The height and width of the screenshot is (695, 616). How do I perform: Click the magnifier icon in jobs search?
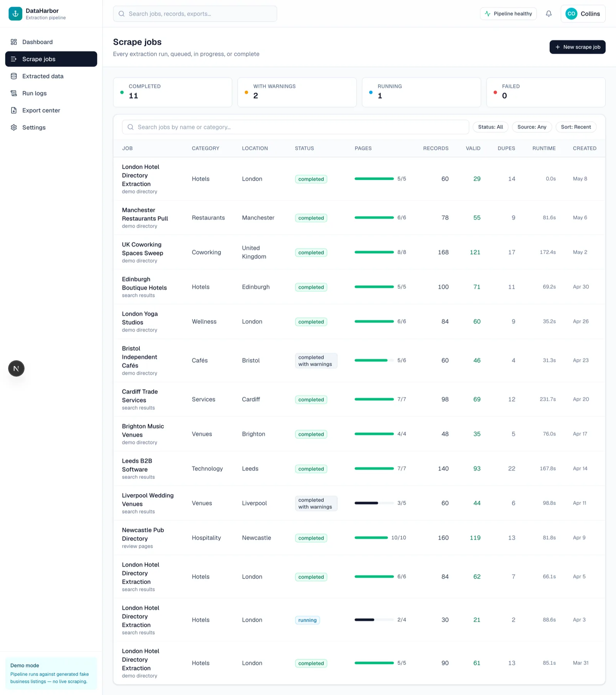tap(131, 127)
